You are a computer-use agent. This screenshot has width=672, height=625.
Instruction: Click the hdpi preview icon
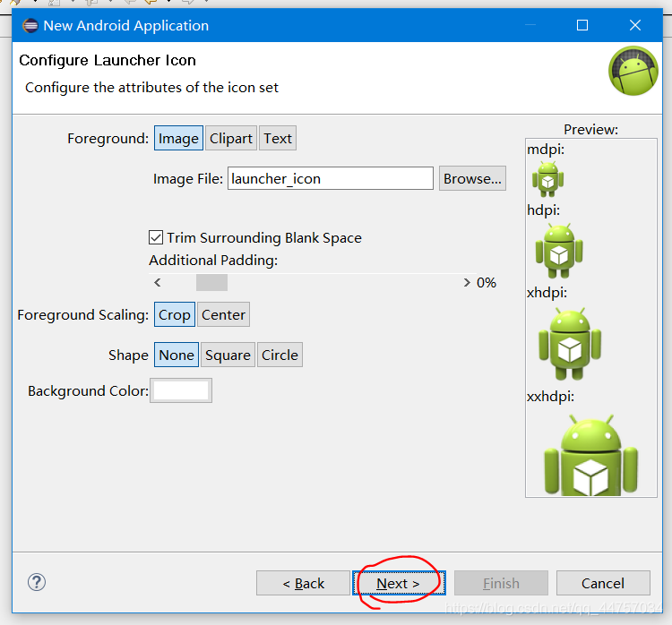point(559,251)
